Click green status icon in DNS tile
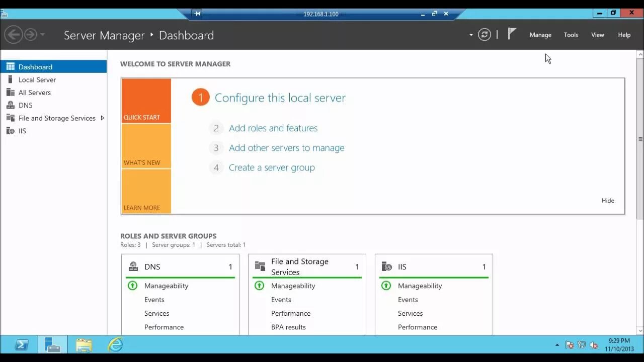 coord(132,286)
